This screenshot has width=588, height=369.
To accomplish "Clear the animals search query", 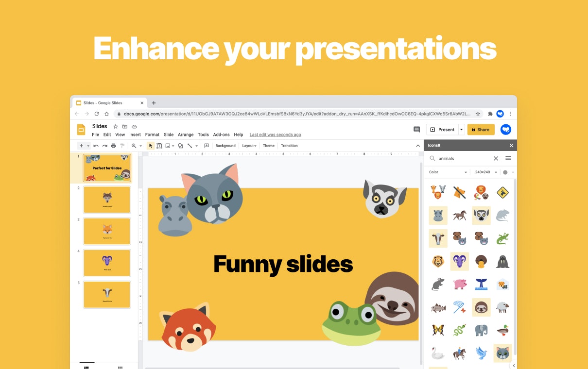I will coord(496,158).
